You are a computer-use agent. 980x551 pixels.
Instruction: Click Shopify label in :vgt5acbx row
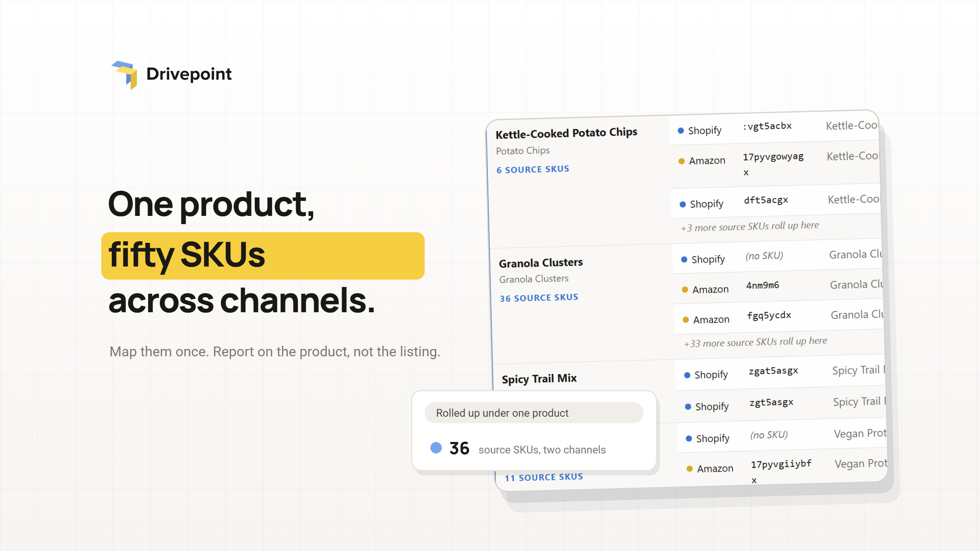click(705, 131)
